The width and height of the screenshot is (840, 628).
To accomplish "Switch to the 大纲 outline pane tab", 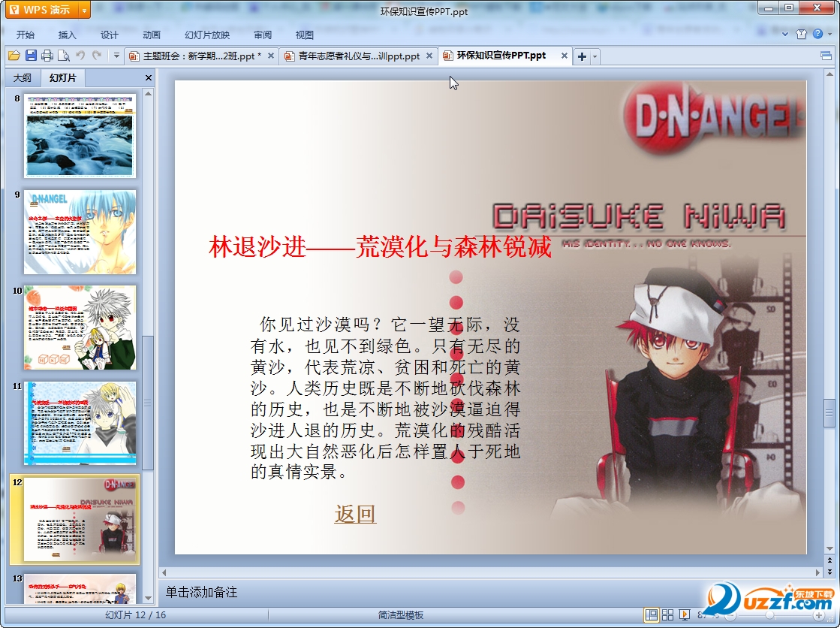I will point(22,78).
